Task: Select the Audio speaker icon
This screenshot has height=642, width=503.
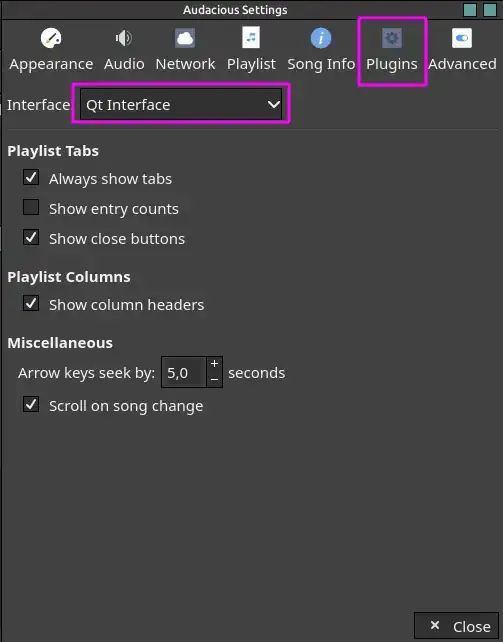Action: coord(123,38)
